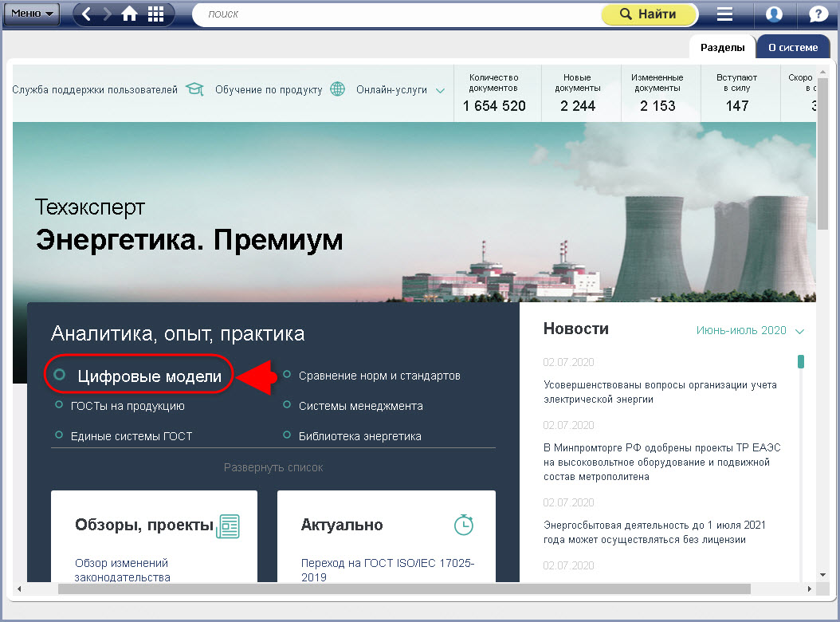The height and width of the screenshot is (622, 840).
Task: Click the horizontal scrollbar right arrow
Action: 810,589
